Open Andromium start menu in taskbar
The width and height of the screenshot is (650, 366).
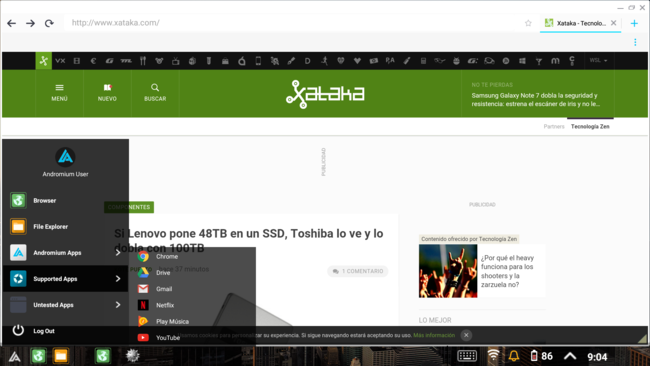coord(15,356)
